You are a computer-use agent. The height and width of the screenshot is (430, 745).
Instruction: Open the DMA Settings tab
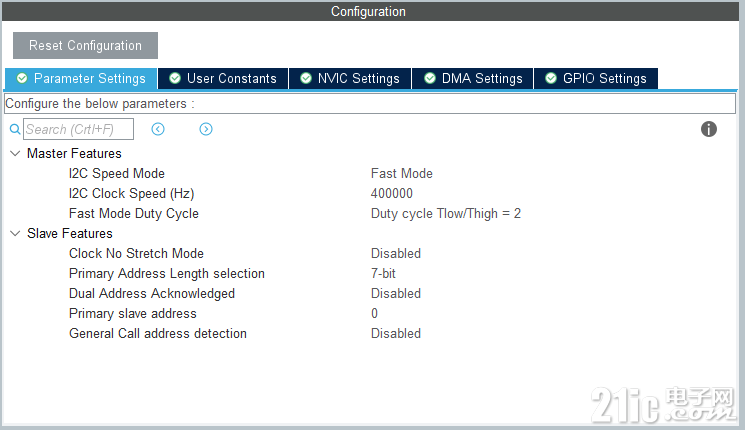point(473,78)
